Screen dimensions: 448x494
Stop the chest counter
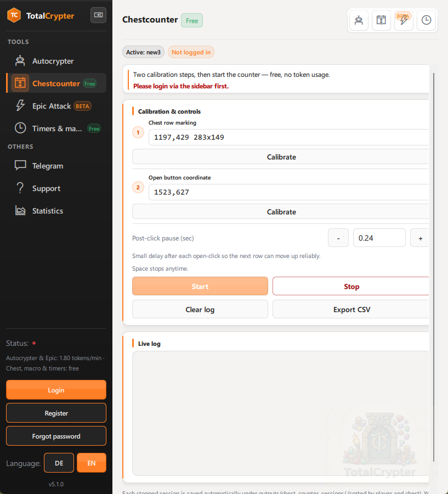(x=351, y=286)
